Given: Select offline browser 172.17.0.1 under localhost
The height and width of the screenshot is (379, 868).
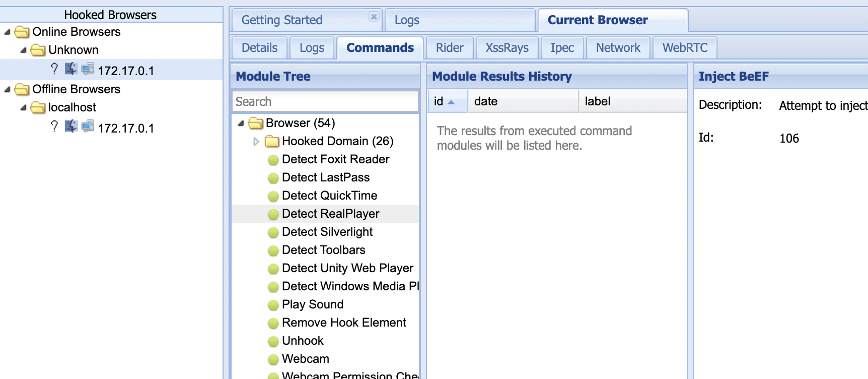Looking at the screenshot, I should coord(111,128).
